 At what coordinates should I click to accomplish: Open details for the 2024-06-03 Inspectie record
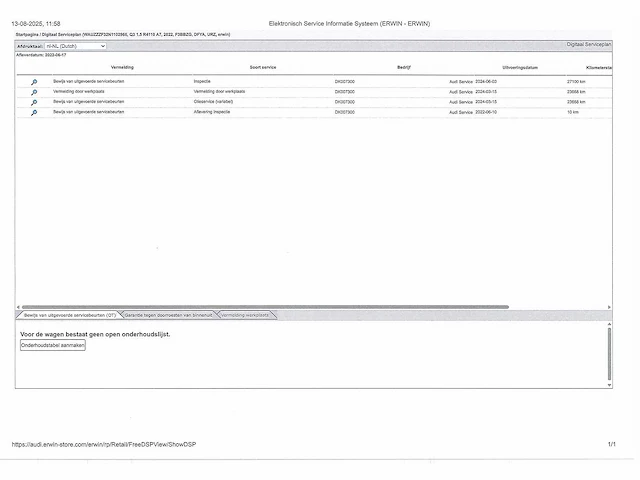(x=33, y=81)
